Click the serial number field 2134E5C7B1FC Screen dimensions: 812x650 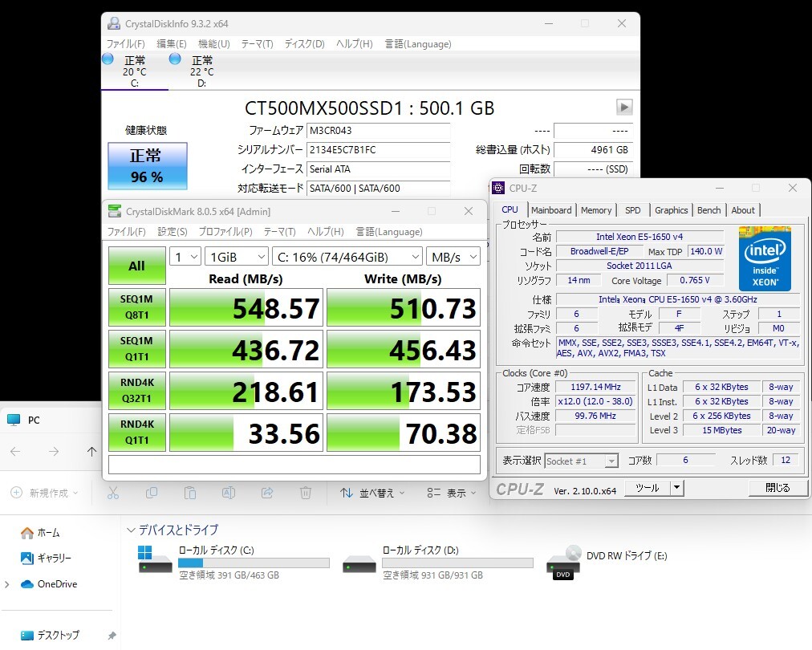(x=378, y=150)
